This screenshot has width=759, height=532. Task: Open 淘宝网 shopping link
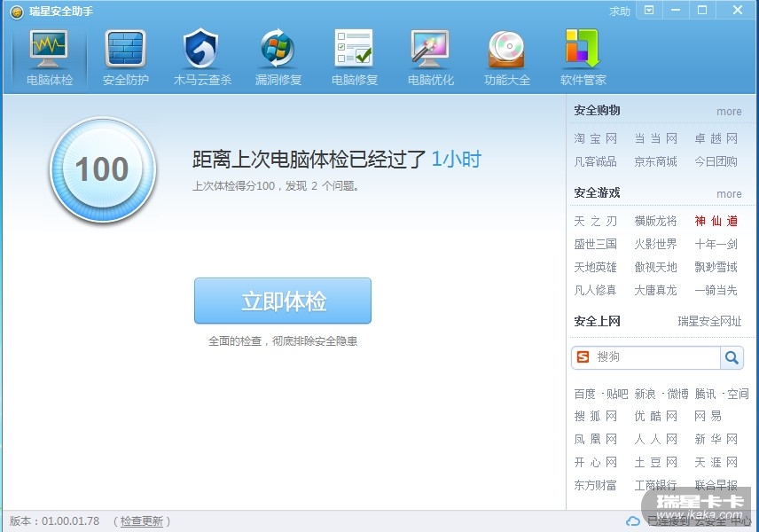[x=595, y=138]
